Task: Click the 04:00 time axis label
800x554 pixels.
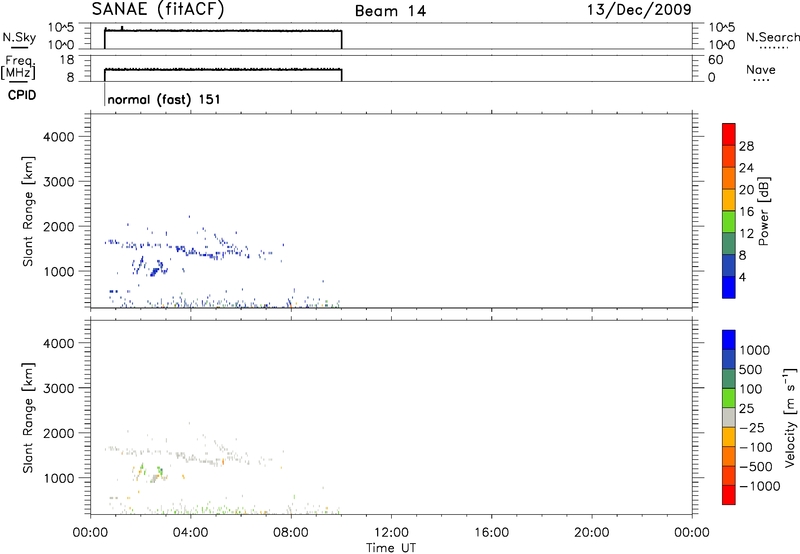Action: (x=191, y=533)
